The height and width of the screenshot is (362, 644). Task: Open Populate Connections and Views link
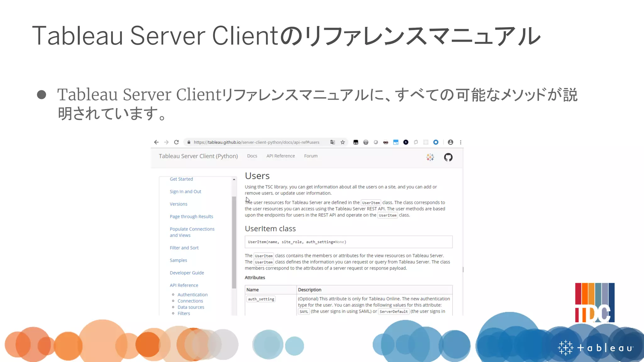coord(192,232)
